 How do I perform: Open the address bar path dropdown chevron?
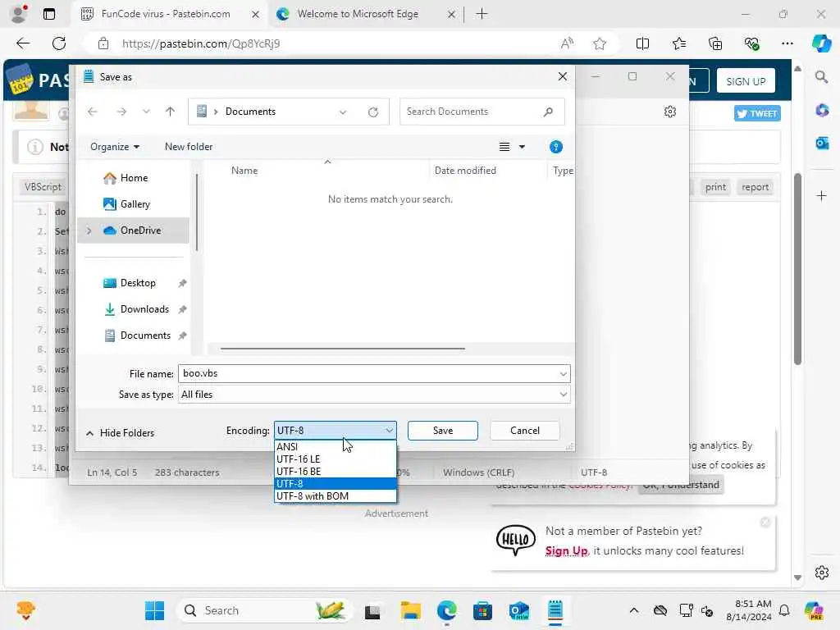(343, 112)
